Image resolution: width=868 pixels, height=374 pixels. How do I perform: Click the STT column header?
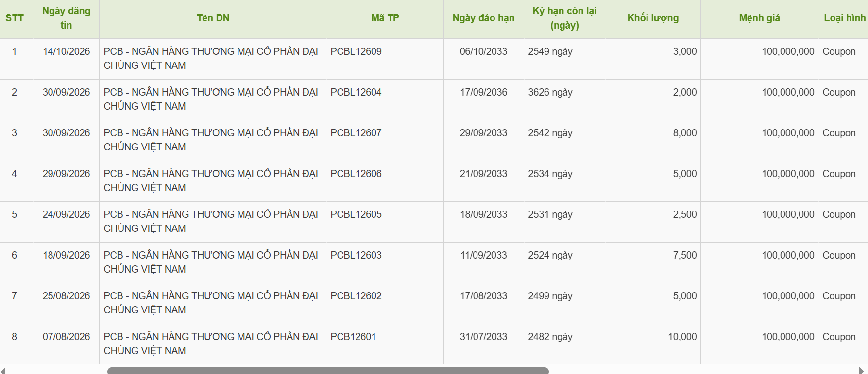pos(15,18)
